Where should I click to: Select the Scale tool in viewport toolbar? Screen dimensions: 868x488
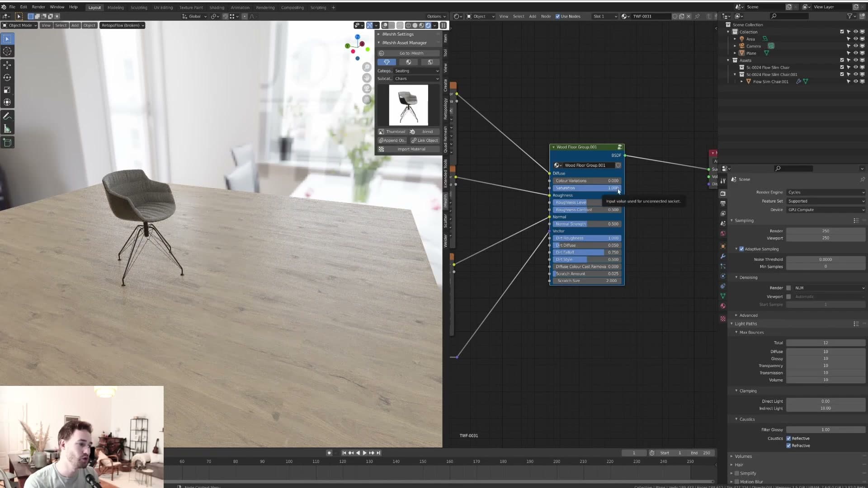point(7,90)
